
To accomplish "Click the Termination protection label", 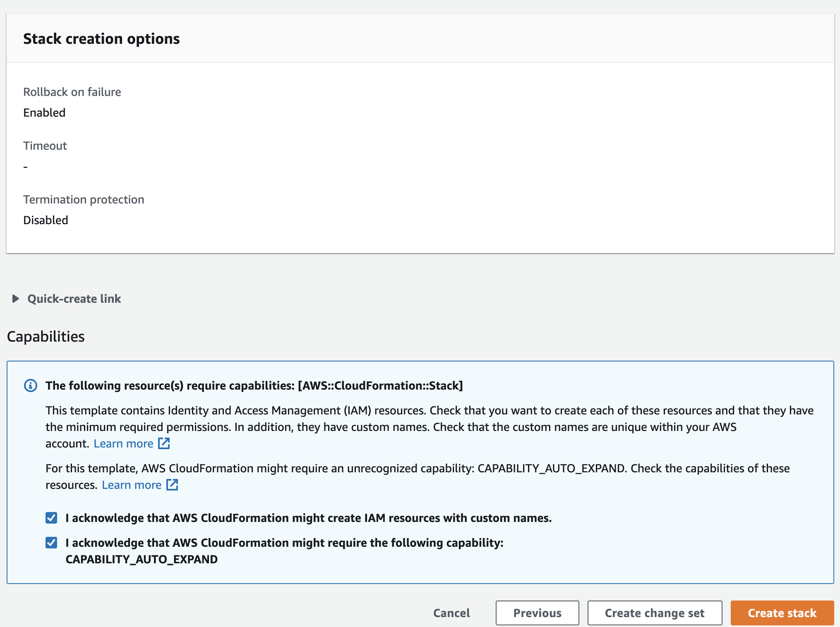I will [84, 199].
